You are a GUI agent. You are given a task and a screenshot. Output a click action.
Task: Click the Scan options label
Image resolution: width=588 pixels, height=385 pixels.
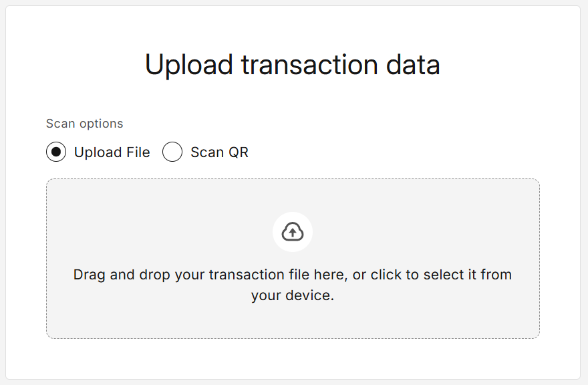[84, 123]
